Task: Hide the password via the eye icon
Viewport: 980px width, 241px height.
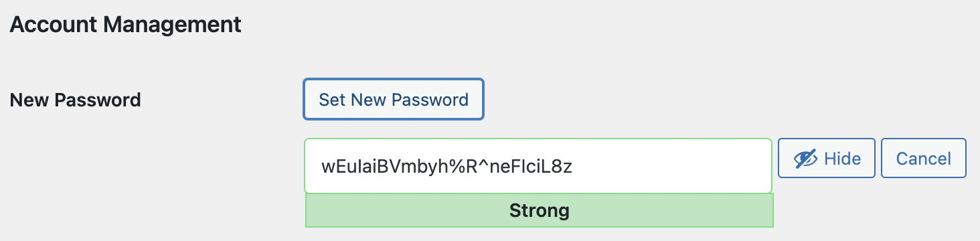Action: tap(805, 159)
